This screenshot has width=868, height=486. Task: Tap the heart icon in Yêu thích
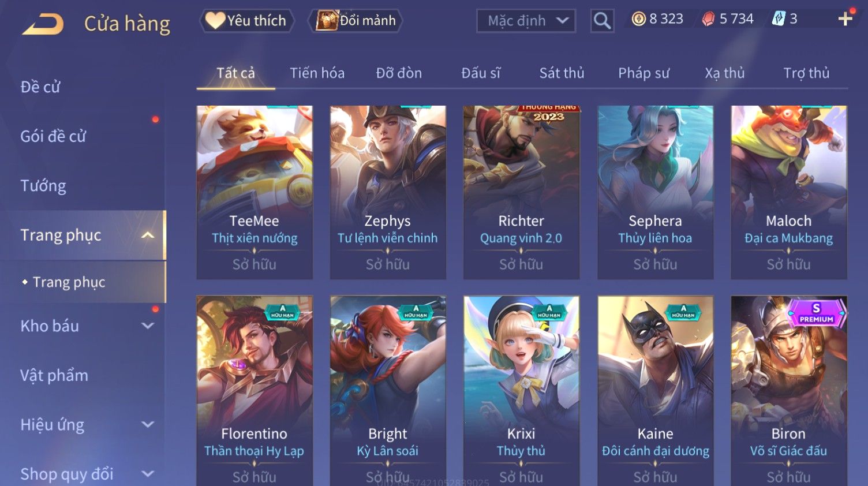[x=215, y=20]
